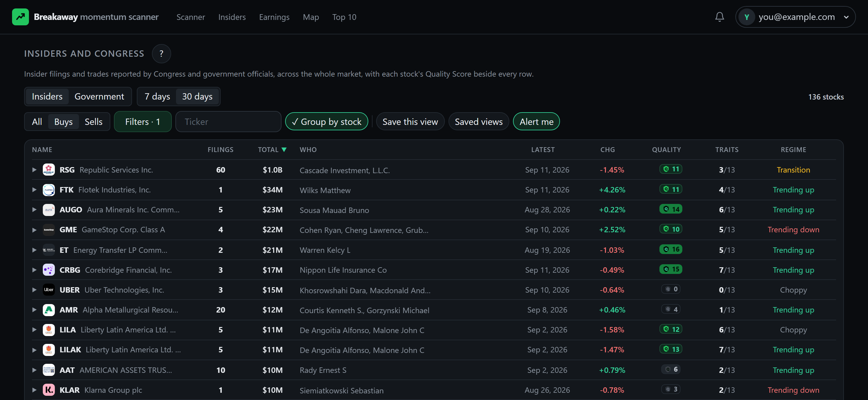The width and height of the screenshot is (868, 400).
Task: Click the AAT American Assets logo
Action: click(x=49, y=370)
